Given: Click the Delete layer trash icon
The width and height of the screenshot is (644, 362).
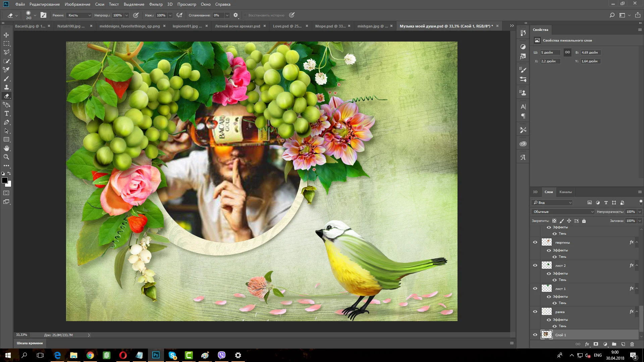Looking at the screenshot, I should (632, 344).
